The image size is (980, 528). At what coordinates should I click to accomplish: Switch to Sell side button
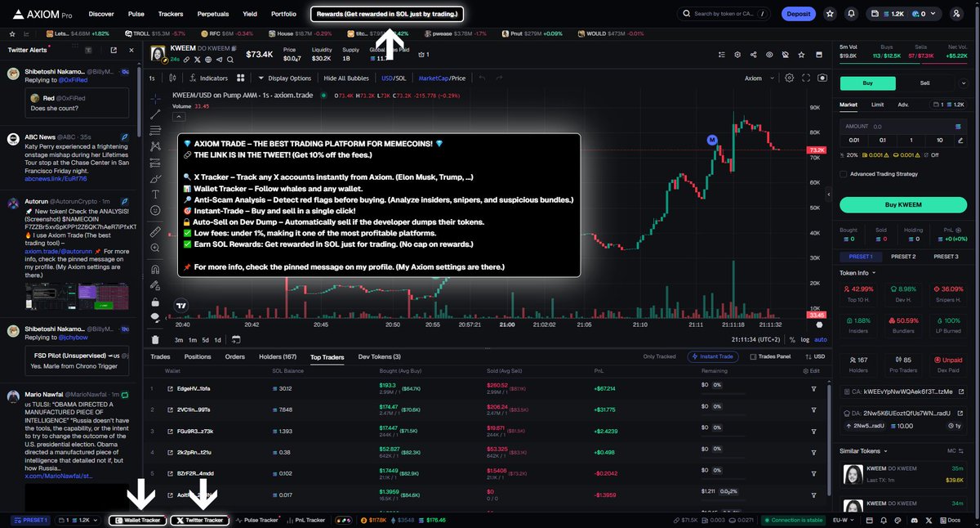coord(925,83)
